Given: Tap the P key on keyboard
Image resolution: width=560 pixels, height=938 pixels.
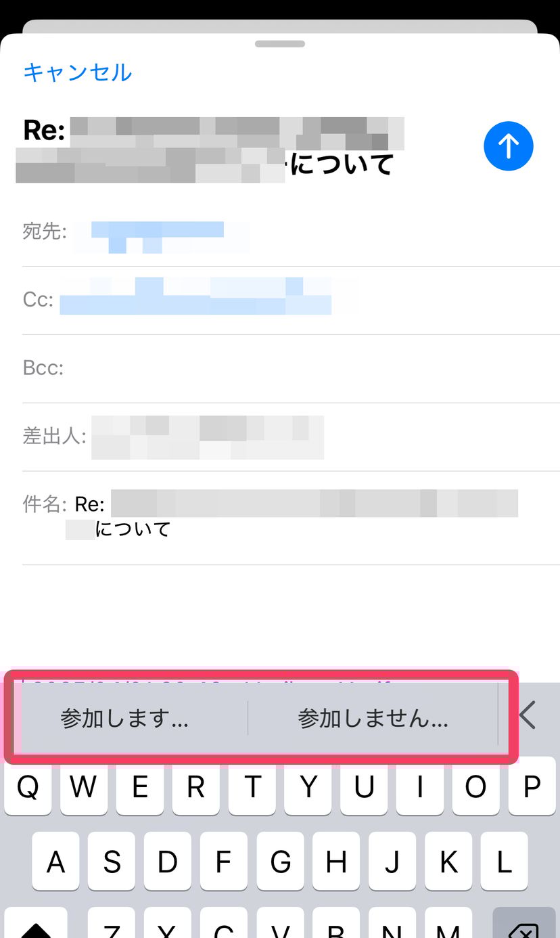Looking at the screenshot, I should click(x=532, y=786).
